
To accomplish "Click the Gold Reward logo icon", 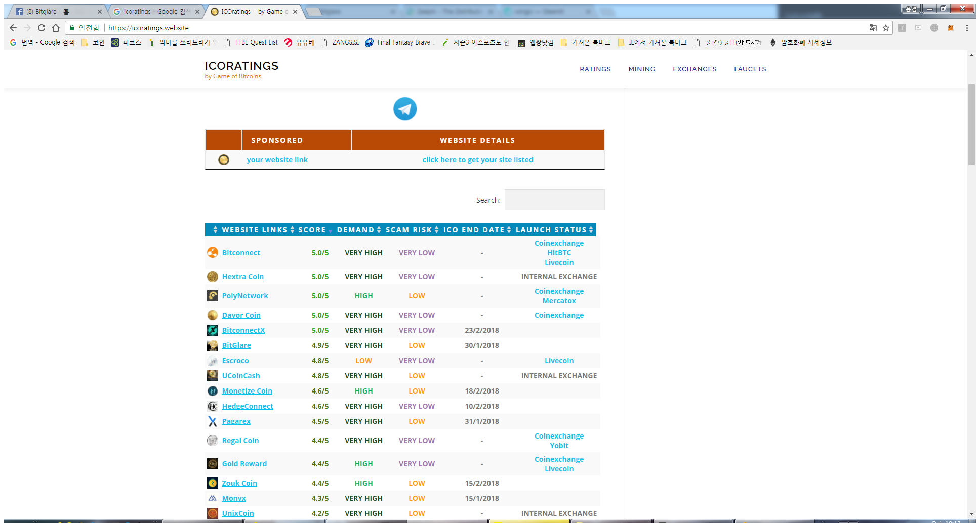I will coord(213,464).
